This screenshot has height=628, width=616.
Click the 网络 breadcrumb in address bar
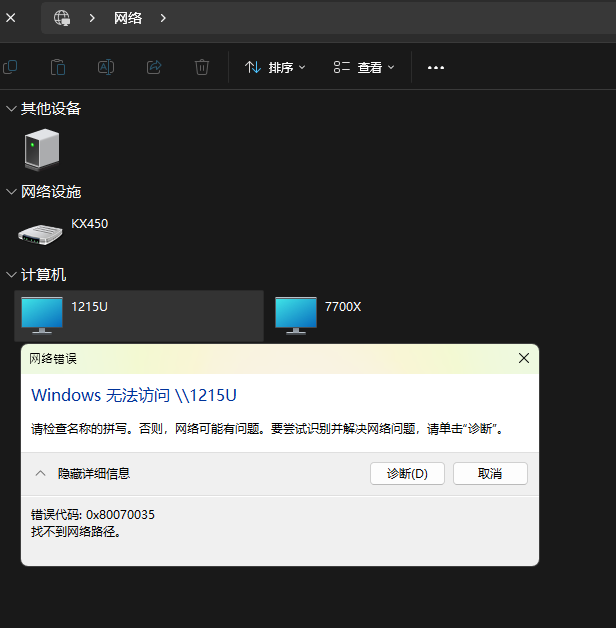click(128, 18)
